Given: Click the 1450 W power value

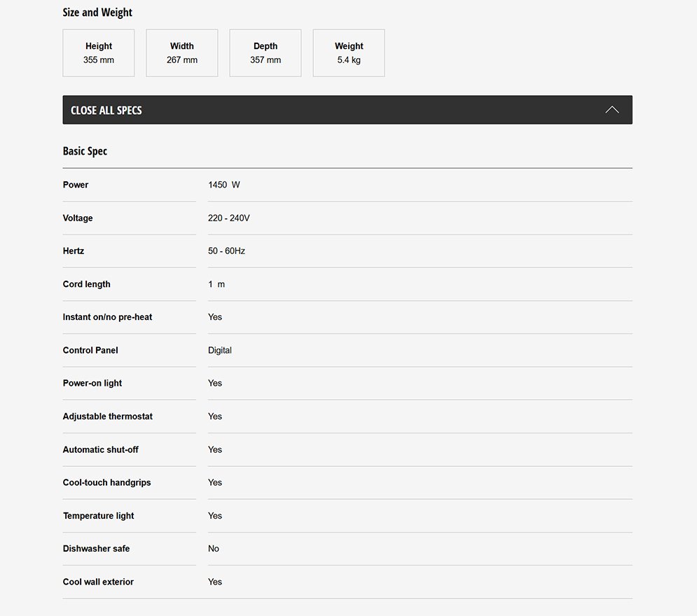Looking at the screenshot, I should coord(224,185).
